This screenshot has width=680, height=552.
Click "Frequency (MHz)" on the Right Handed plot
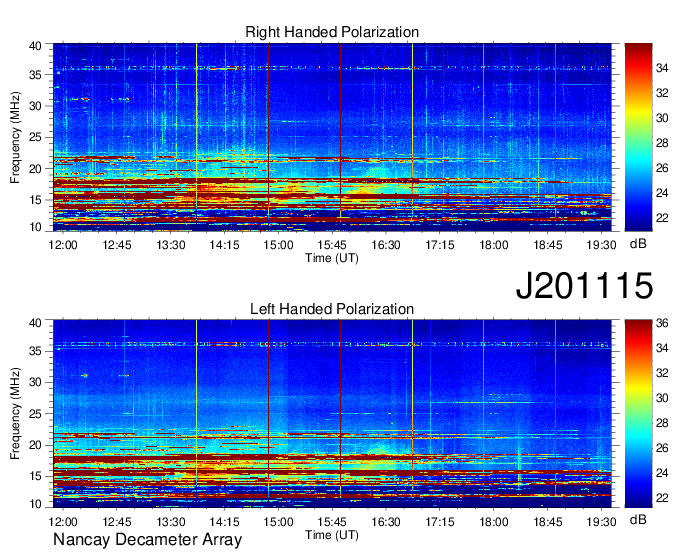pos(15,137)
